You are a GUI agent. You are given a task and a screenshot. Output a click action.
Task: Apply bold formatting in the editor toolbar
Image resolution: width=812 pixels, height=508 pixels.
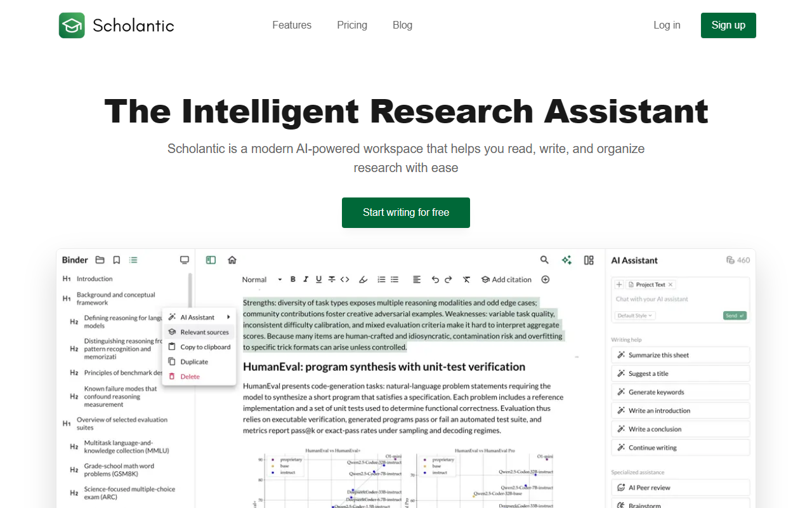[x=293, y=279]
